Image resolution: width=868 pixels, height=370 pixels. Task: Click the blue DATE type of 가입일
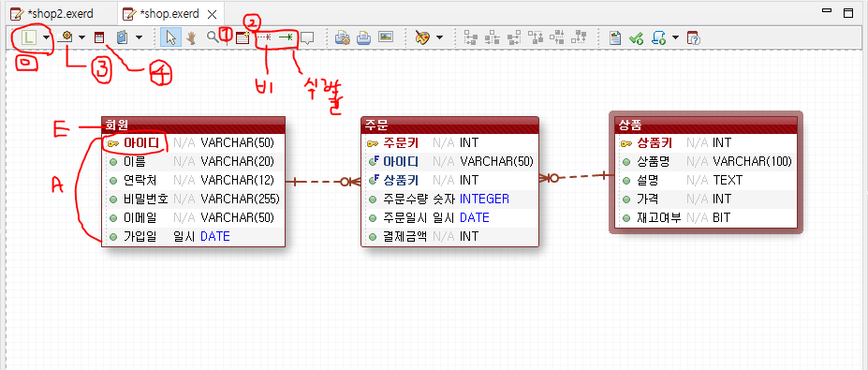pyautogui.click(x=214, y=236)
